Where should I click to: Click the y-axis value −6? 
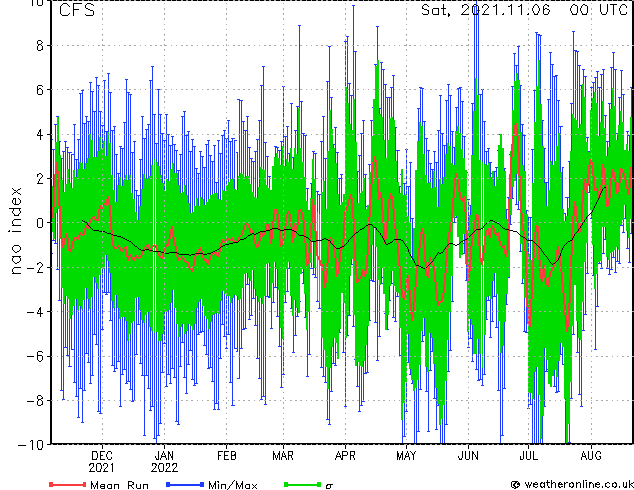[35, 356]
